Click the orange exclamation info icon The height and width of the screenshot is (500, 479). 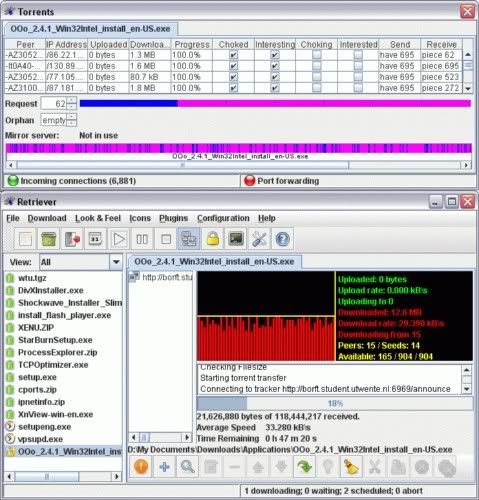141,467
